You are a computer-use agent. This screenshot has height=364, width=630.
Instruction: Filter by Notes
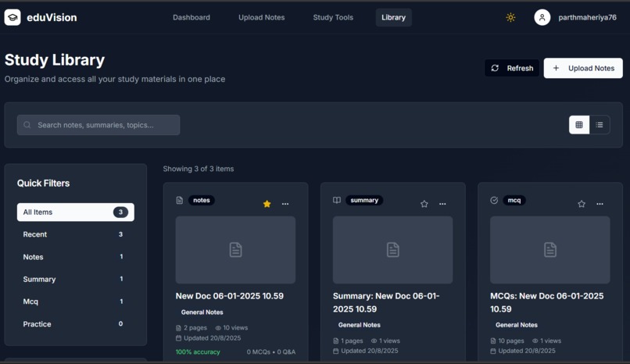point(76,257)
